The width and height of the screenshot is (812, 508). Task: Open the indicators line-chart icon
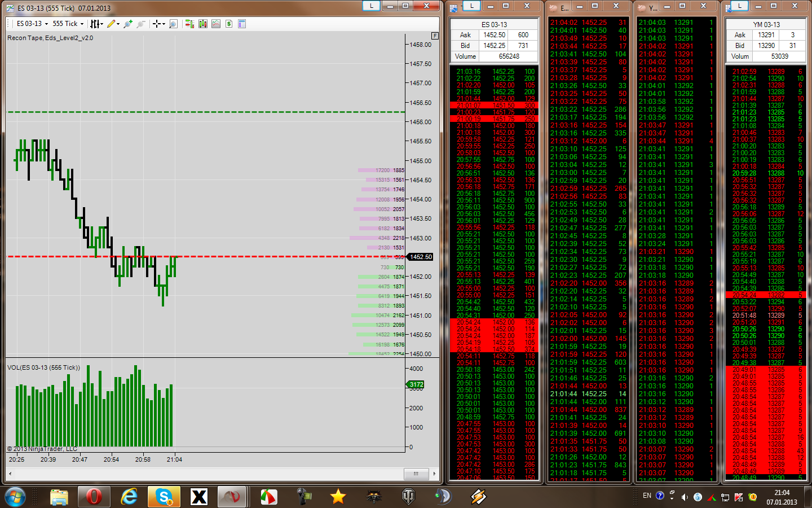[x=216, y=24]
